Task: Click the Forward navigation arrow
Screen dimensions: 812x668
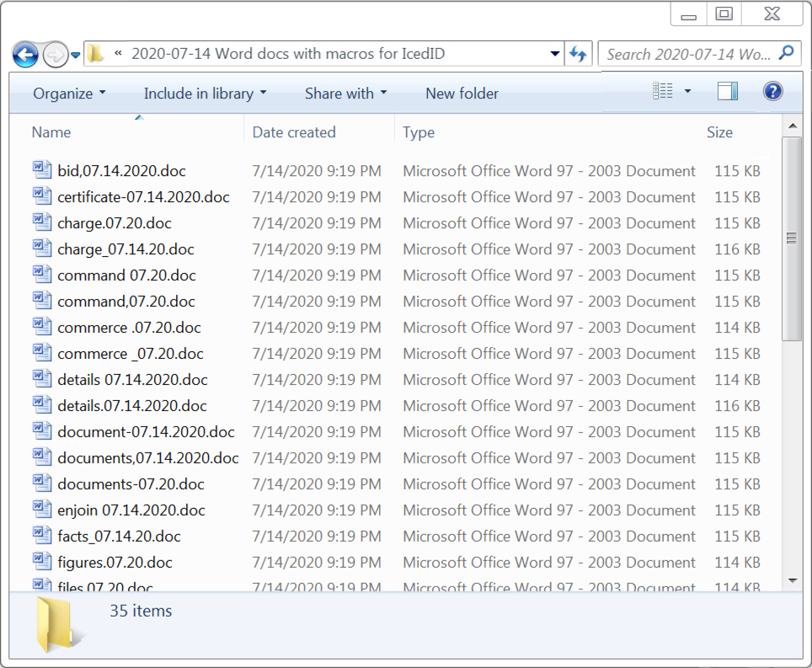Action: [55, 55]
